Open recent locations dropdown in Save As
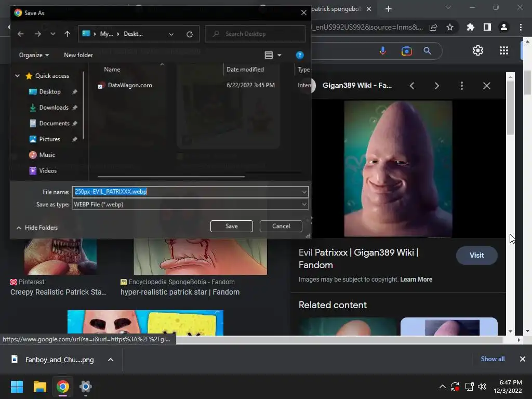The height and width of the screenshot is (399, 532). [52, 34]
